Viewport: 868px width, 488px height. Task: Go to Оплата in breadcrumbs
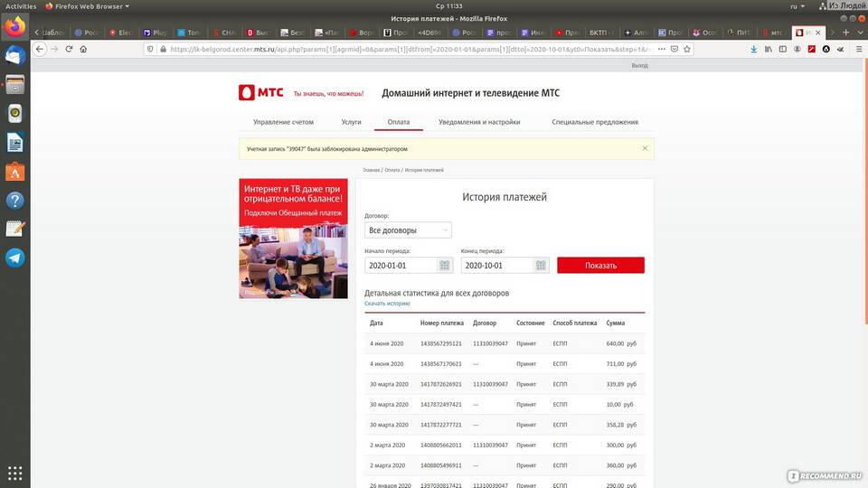click(392, 170)
